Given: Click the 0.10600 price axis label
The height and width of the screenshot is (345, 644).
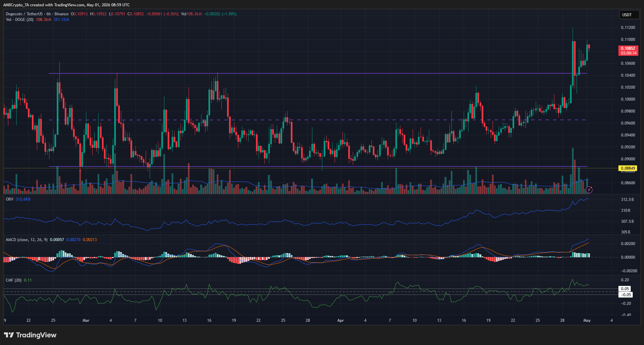Looking at the screenshot, I should (x=628, y=63).
